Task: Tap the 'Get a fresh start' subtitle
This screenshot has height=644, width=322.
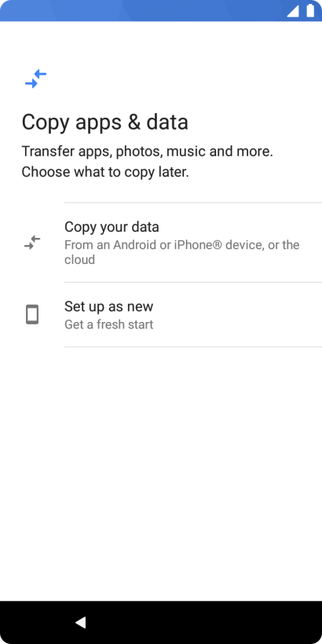Action: [109, 324]
